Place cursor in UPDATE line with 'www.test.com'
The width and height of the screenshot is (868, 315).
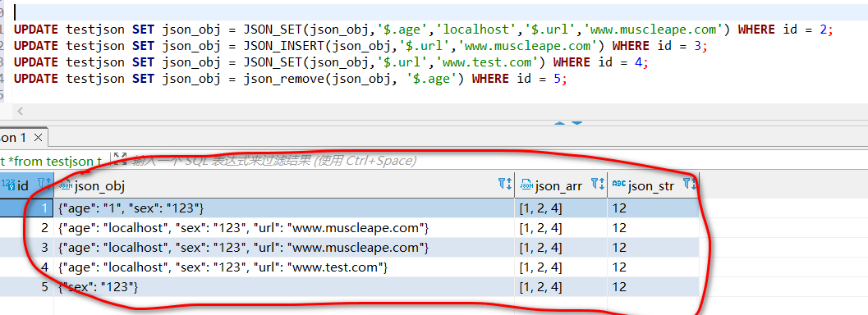330,62
